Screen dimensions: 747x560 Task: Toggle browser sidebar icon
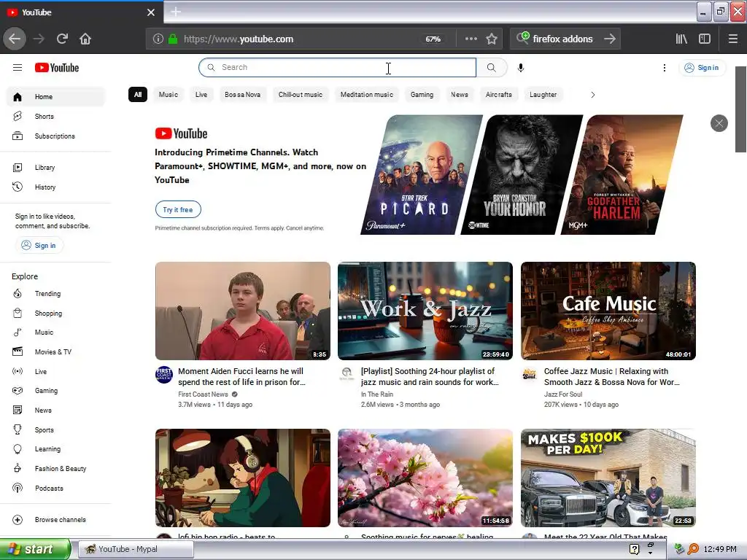point(705,39)
